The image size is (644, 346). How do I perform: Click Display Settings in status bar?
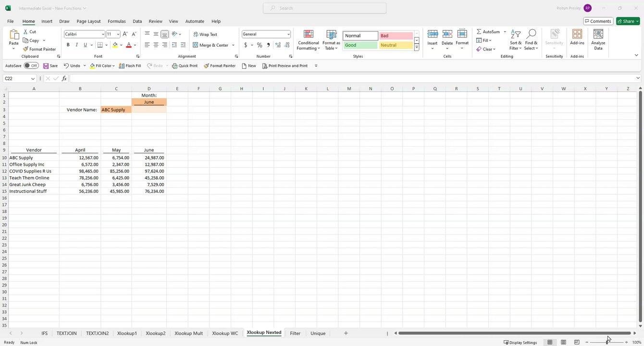(x=520, y=342)
